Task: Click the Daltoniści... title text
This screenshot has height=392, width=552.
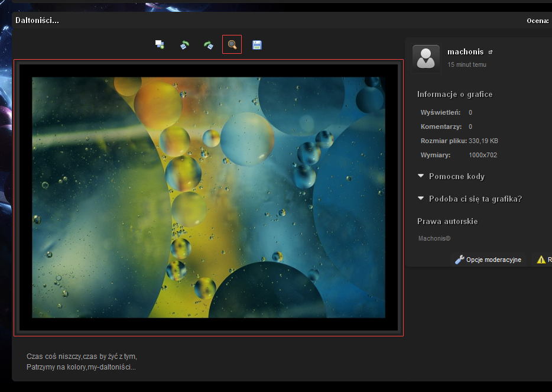Action: tap(37, 21)
